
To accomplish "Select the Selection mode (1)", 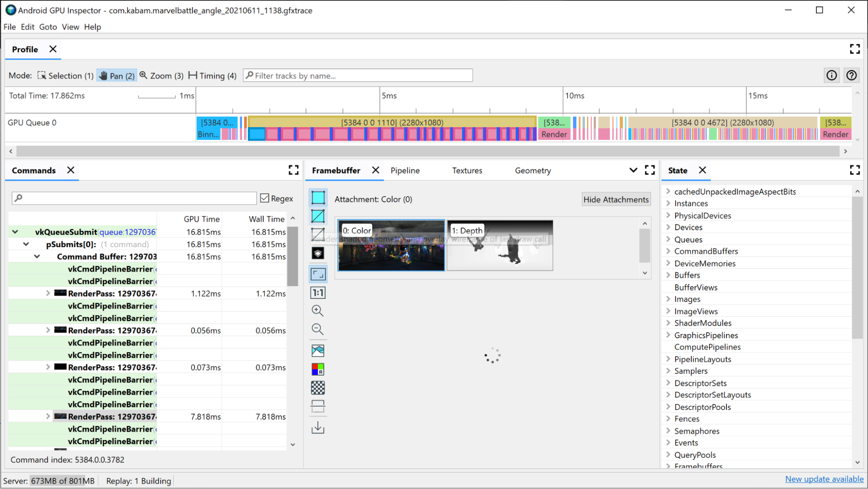I will [63, 75].
